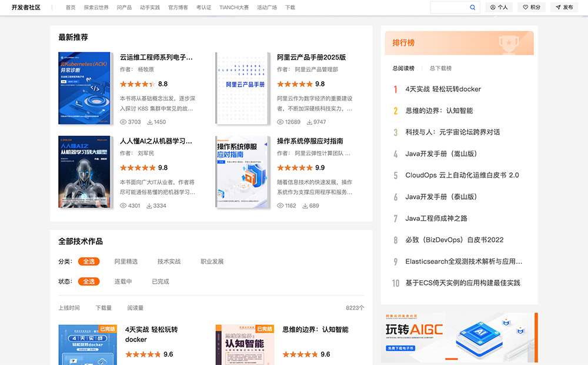The height and width of the screenshot is (365, 588).
Task: Open ranked item 基于ECS倚天实例的应用构建最佳实践
Action: (463, 283)
